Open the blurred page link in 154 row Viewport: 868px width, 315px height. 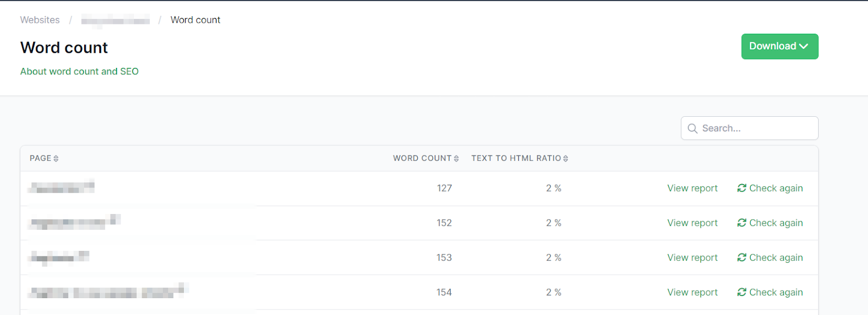pyautogui.click(x=107, y=292)
